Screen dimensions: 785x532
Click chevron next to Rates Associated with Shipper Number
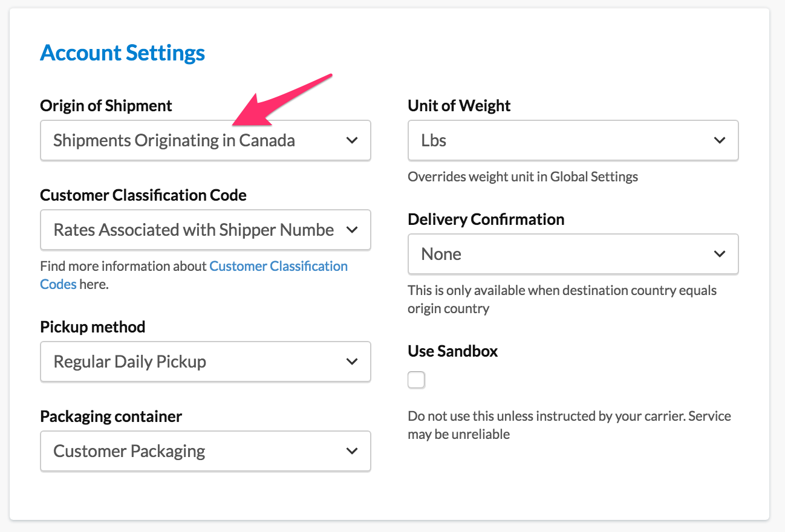coord(352,230)
